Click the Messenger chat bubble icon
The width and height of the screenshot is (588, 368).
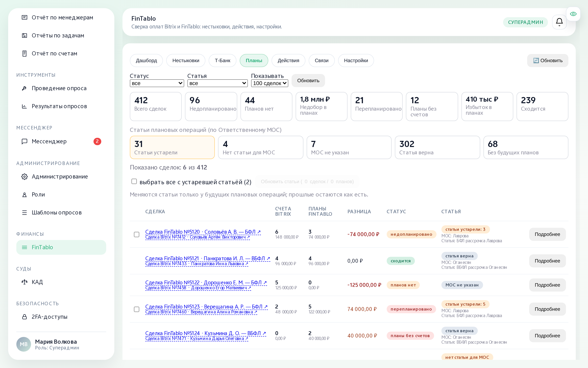click(x=24, y=141)
